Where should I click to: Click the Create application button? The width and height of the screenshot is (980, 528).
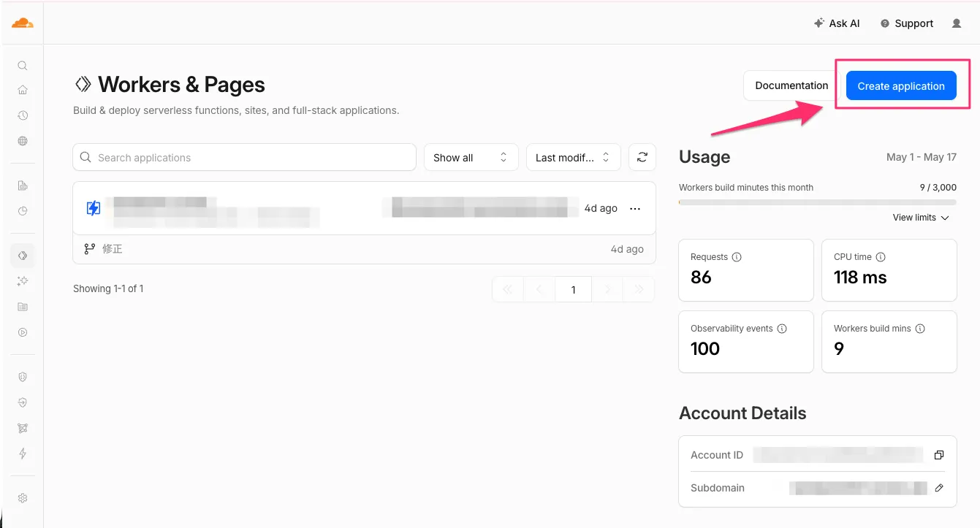(901, 85)
